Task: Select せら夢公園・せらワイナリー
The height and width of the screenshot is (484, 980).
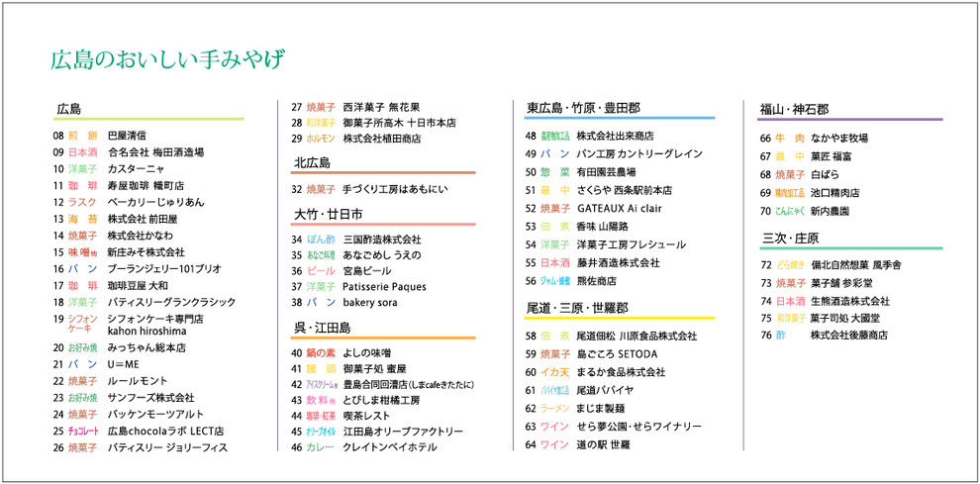Action: click(x=639, y=427)
